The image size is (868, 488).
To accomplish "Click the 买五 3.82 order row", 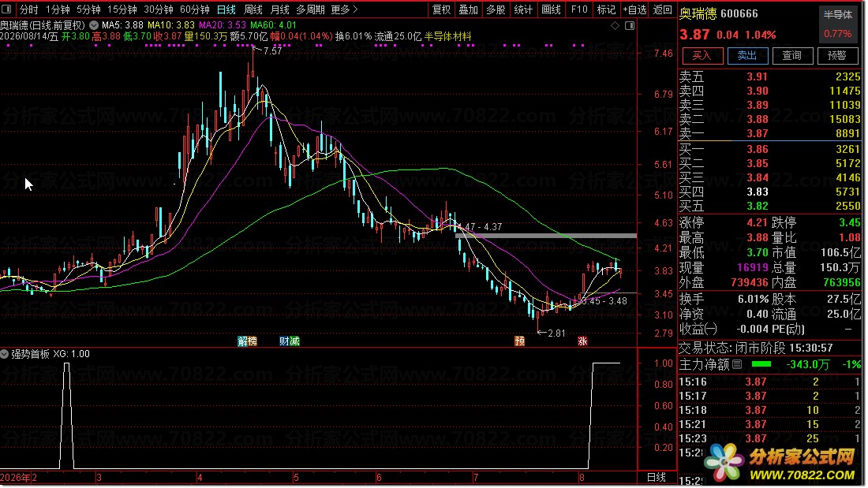I will (x=769, y=206).
